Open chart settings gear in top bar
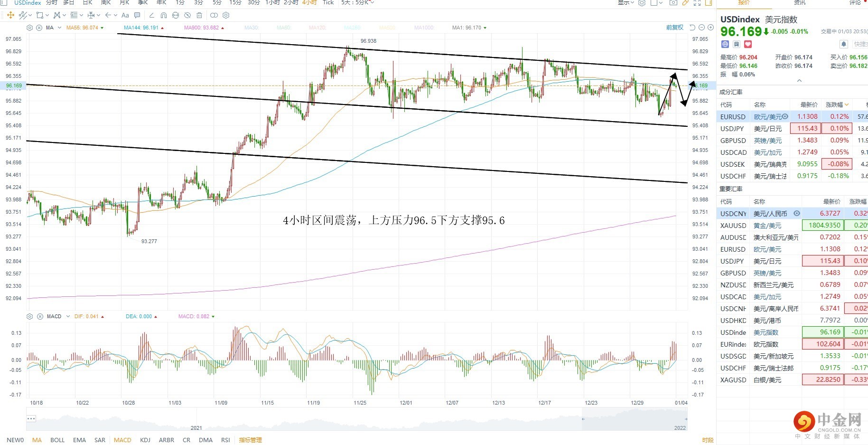The height and width of the screenshot is (445, 868). 642,2
